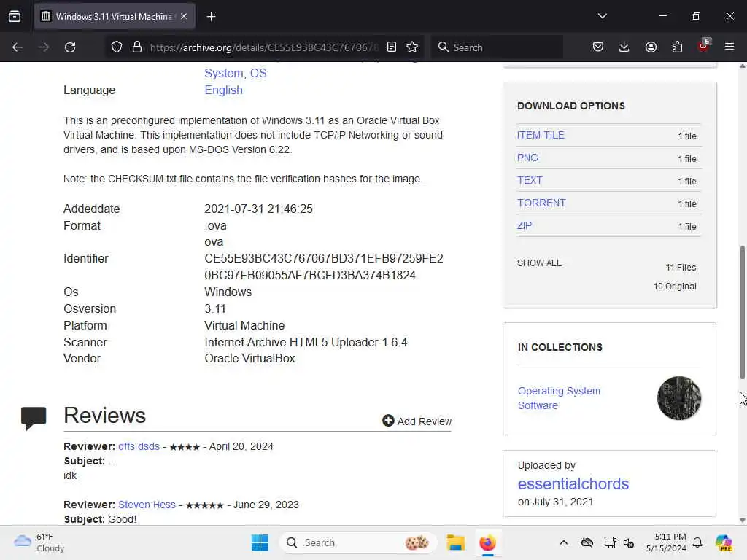This screenshot has height=560, width=747.
Task: Toggle reader view icon
Action: point(392,47)
